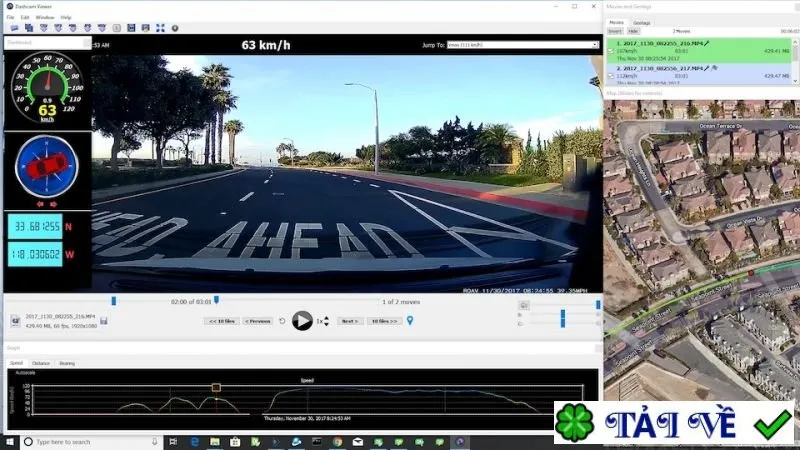Viewport: 800px width, 450px height.
Task: Open Chrome from the taskbar
Action: [337, 442]
